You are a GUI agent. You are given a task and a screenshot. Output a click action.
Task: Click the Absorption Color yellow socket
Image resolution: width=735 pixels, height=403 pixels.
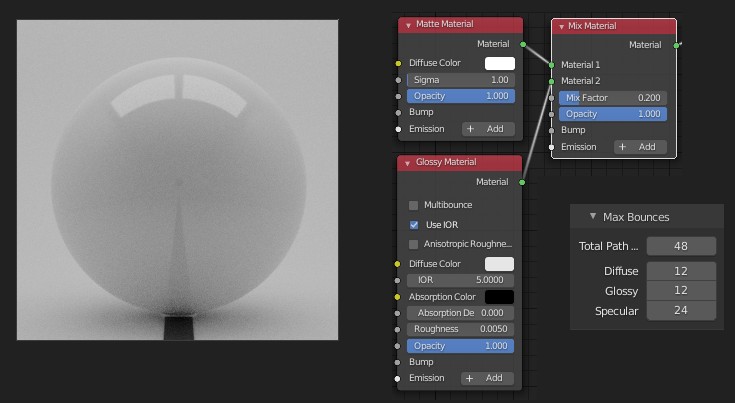pos(398,297)
